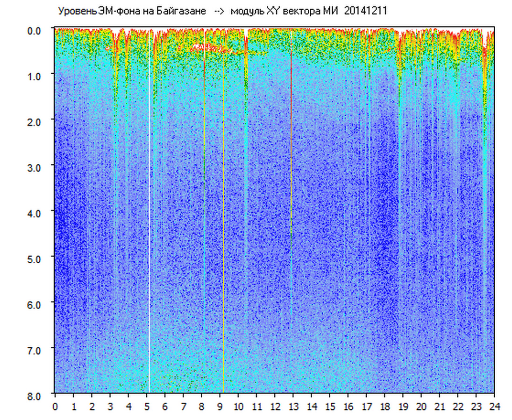Click the white vertical line near hour 5
The width and height of the screenshot is (512, 420).
tap(149, 210)
